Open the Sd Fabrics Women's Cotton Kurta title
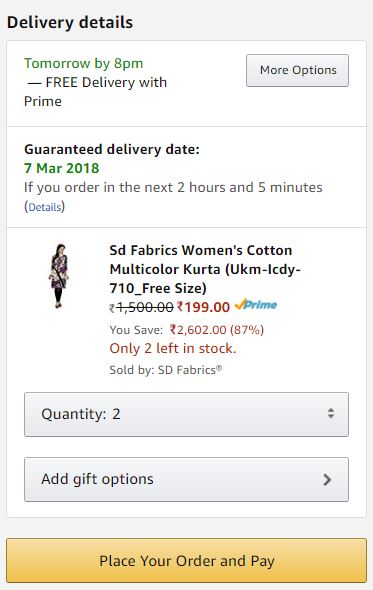The width and height of the screenshot is (373, 590). [204, 269]
